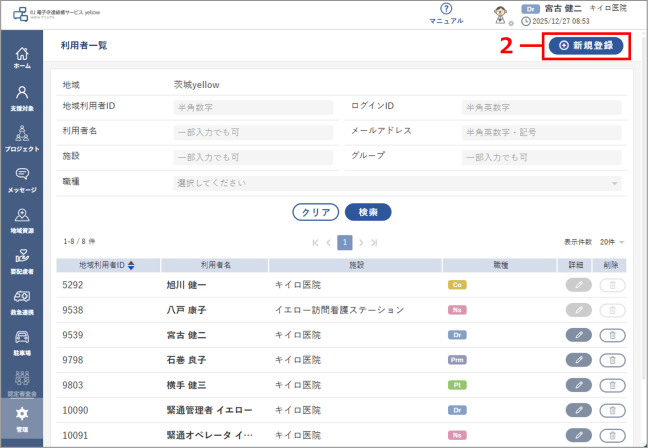Delete the 石巻 良子 user row
This screenshot has height=448, width=648.
pos(612,360)
